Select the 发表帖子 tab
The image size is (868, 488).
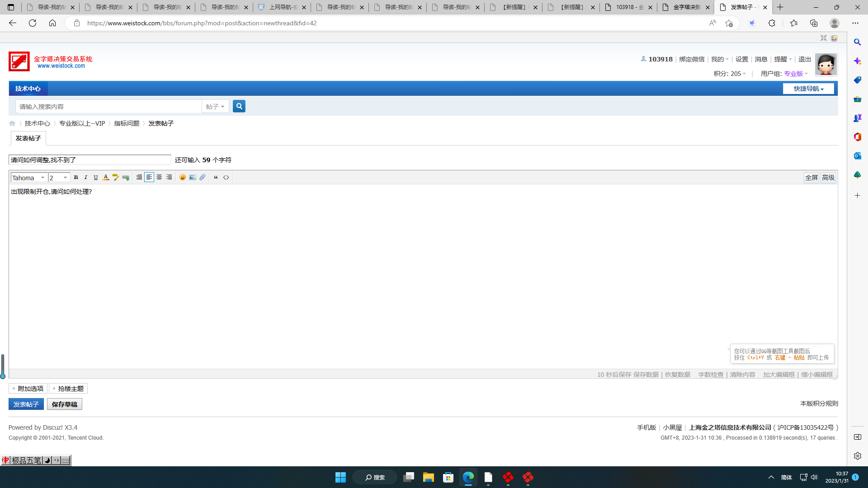pyautogui.click(x=28, y=138)
